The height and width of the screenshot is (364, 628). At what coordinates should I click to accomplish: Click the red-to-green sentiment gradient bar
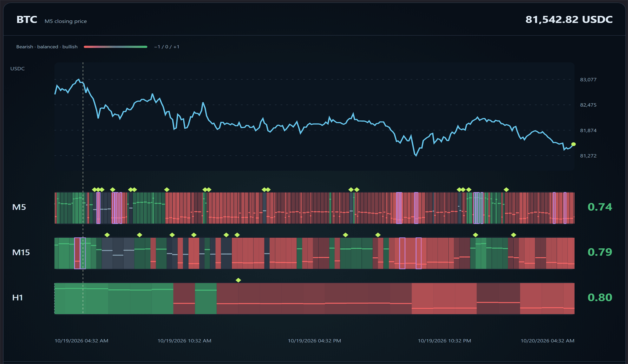[115, 47]
